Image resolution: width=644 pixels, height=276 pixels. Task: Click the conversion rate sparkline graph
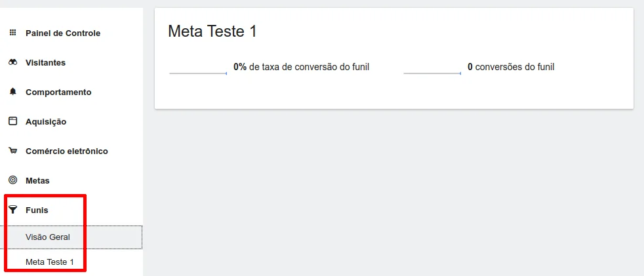coord(198,71)
